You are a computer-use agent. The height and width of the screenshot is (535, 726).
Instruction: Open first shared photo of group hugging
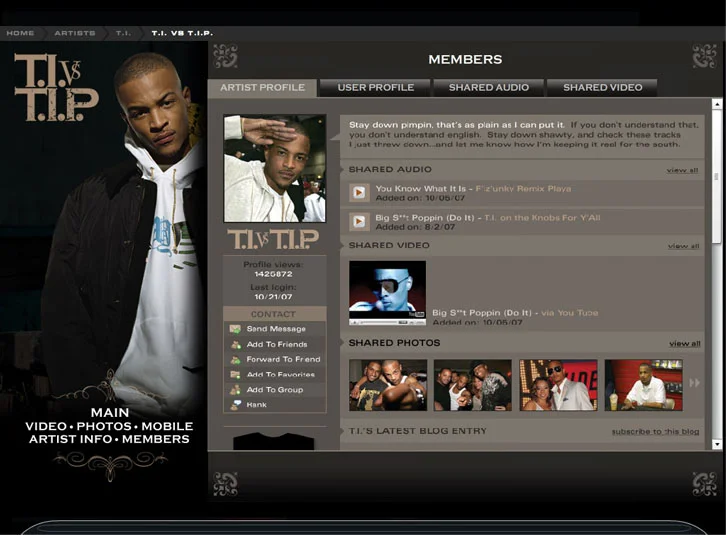[388, 385]
